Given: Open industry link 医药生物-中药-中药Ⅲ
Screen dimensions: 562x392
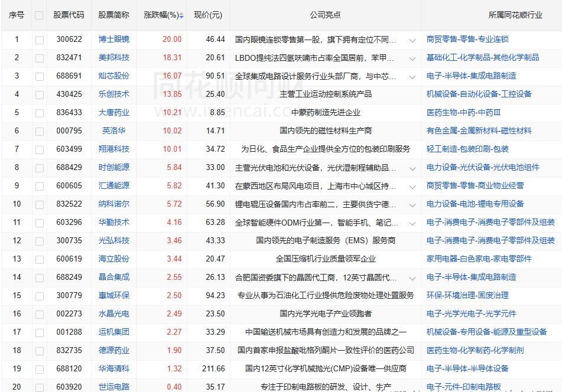Looking at the screenshot, I should pos(463,112).
